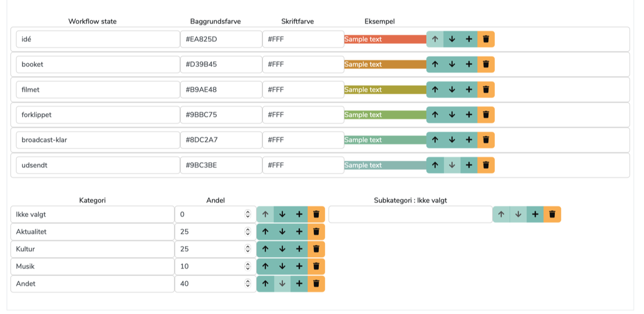Click the empty subcategory name field
The width and height of the screenshot is (644, 314).
[410, 214]
